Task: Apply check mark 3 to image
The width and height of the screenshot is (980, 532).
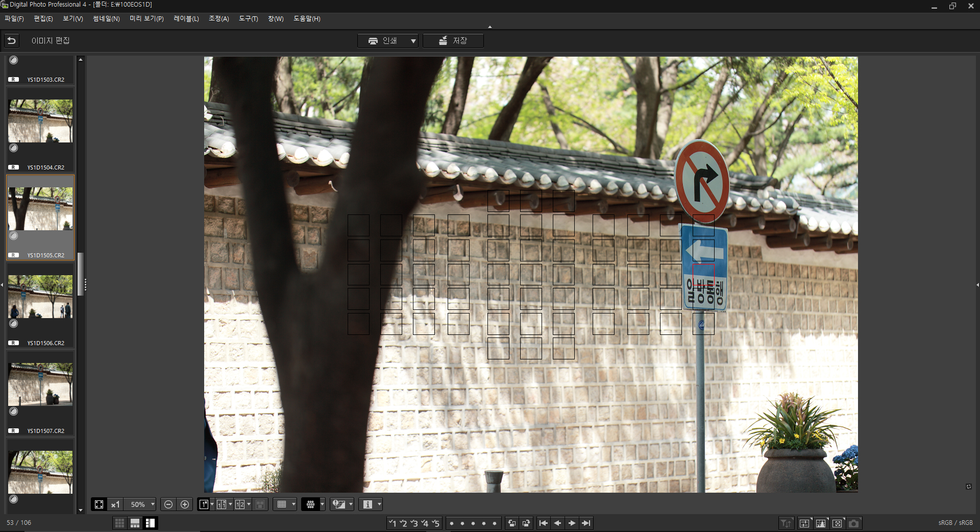Action: (x=414, y=523)
